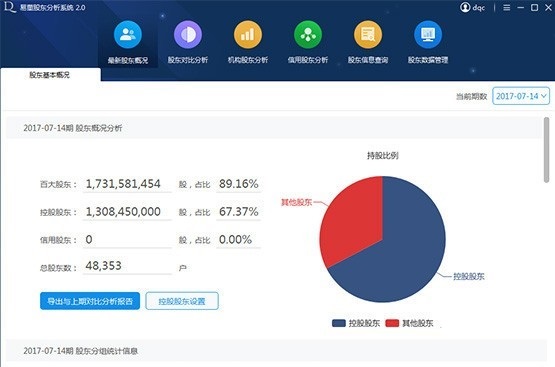Open 股东对比分析 module icon
555x367 pixels.
point(188,35)
